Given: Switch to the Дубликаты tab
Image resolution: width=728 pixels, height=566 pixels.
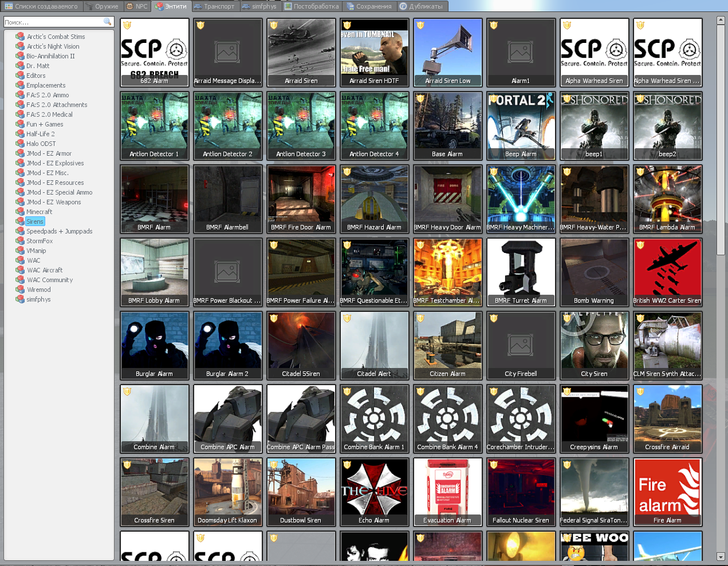Looking at the screenshot, I should point(422,6).
